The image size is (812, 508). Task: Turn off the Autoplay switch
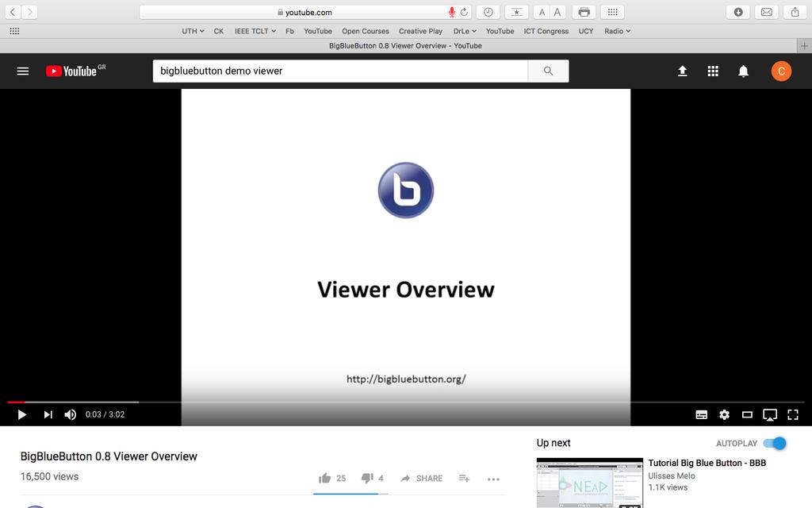pyautogui.click(x=775, y=443)
